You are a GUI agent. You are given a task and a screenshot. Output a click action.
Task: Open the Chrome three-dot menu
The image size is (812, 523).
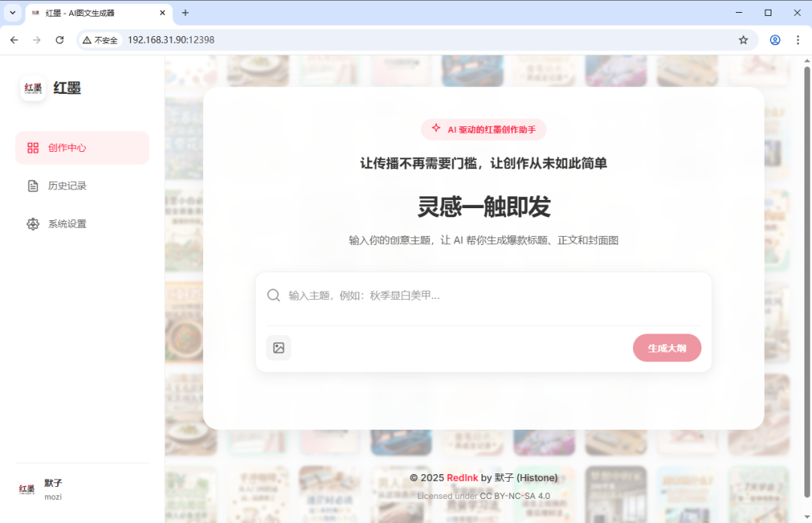(x=798, y=40)
